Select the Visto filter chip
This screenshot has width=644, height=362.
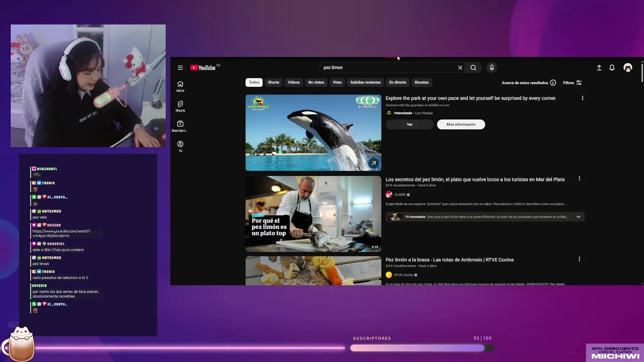pos(337,82)
